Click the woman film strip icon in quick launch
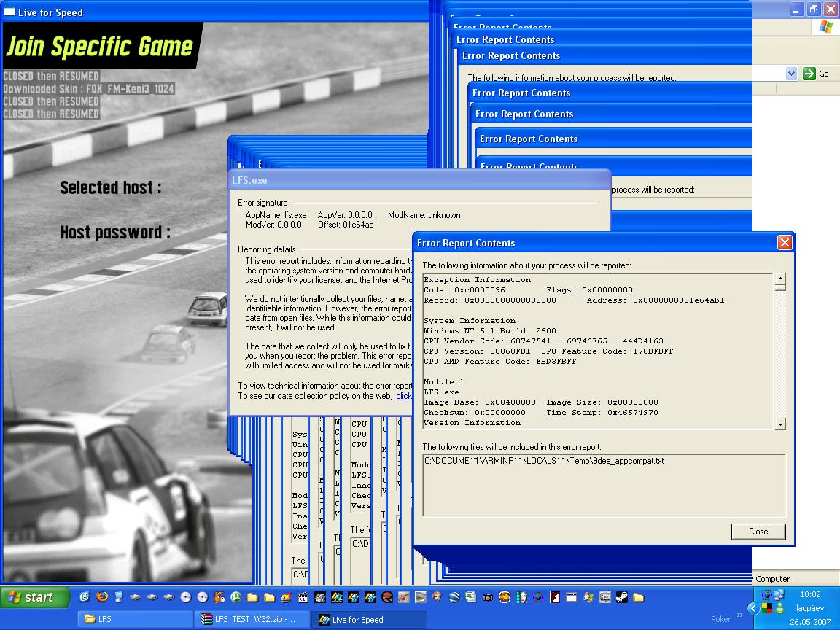This screenshot has width=840, height=630. pyautogui.click(x=521, y=596)
